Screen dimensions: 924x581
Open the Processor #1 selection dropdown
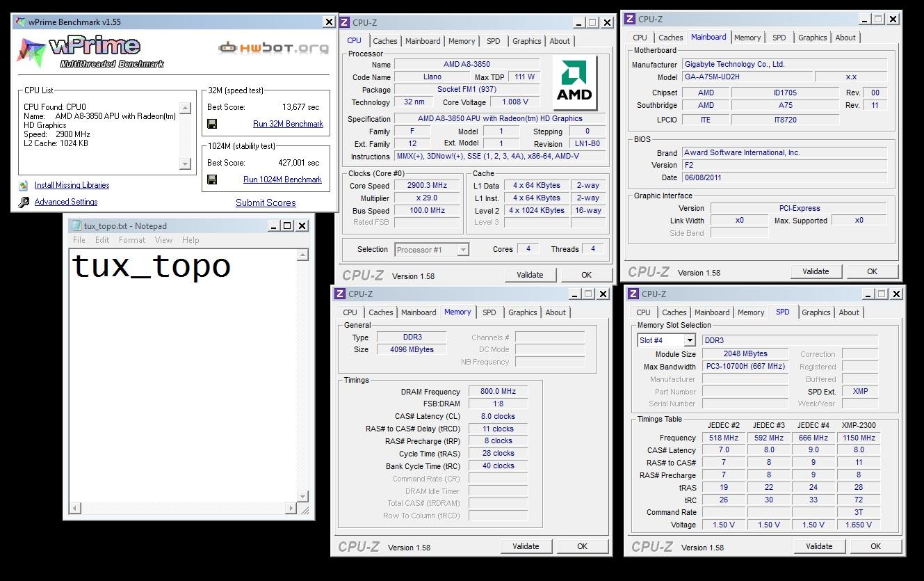[463, 249]
